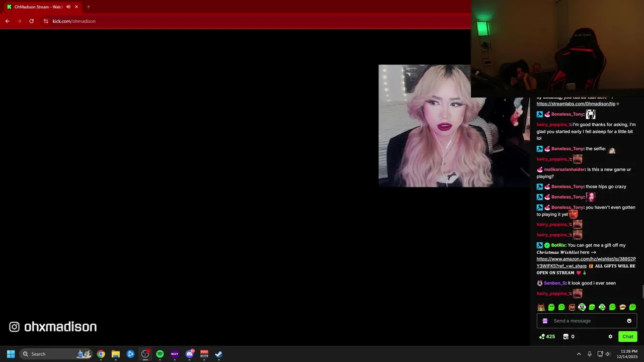Open chat settings gear

click(x=610, y=337)
